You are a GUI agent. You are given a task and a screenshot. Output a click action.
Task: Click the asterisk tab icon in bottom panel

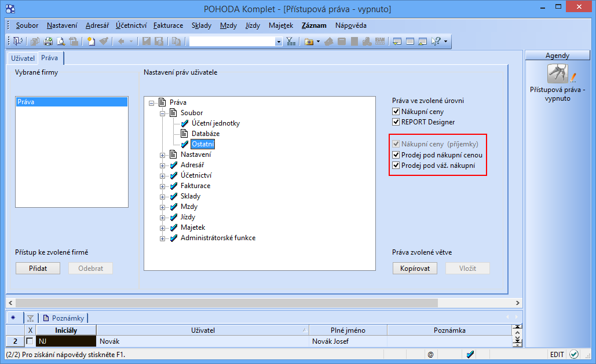13,318
